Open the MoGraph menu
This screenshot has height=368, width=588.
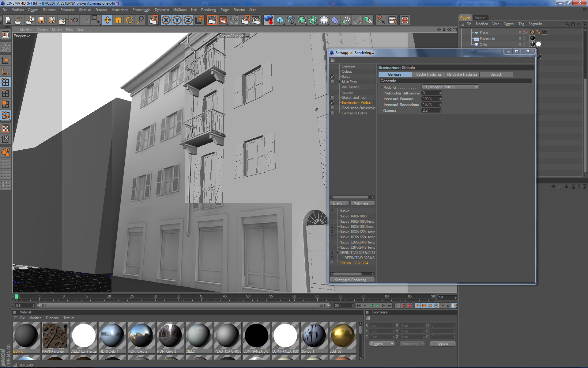pos(180,10)
